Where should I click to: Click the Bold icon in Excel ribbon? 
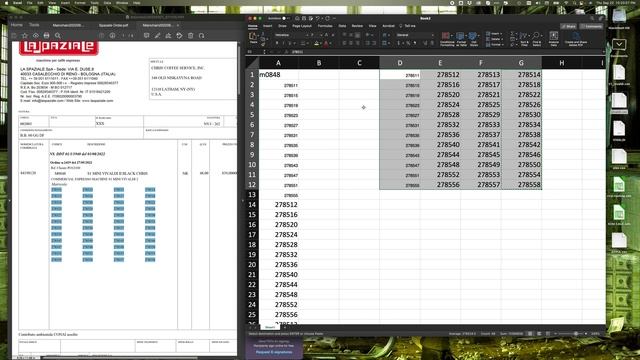tap(277, 43)
